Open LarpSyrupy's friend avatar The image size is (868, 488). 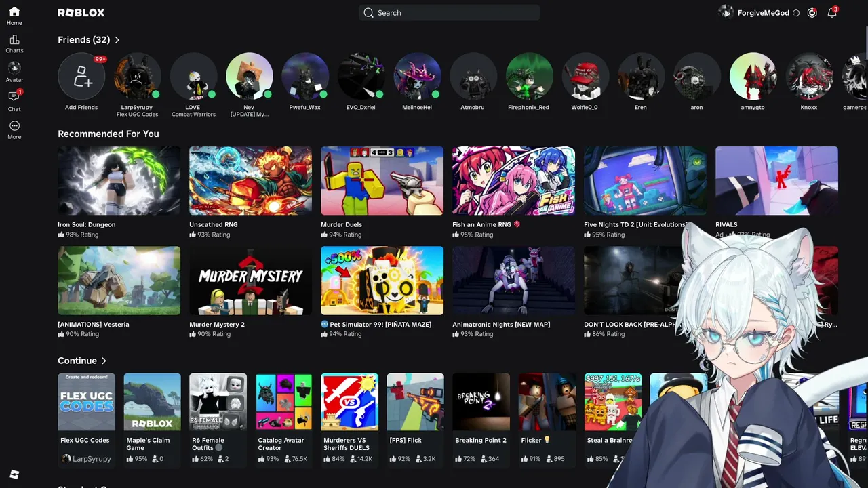point(137,76)
